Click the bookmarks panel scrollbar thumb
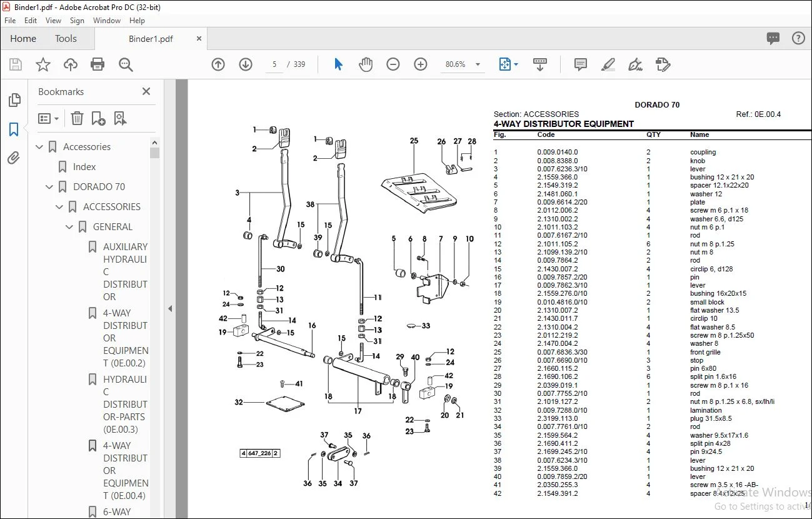This screenshot has width=812, height=519. 154,153
